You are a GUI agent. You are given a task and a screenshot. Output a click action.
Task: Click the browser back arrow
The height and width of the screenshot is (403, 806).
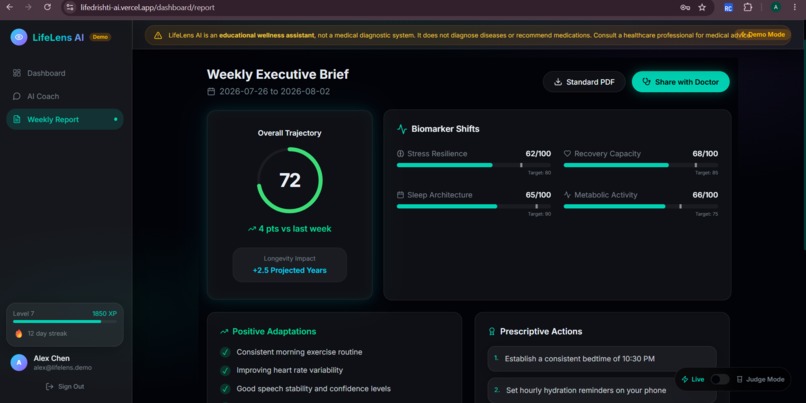coord(9,7)
